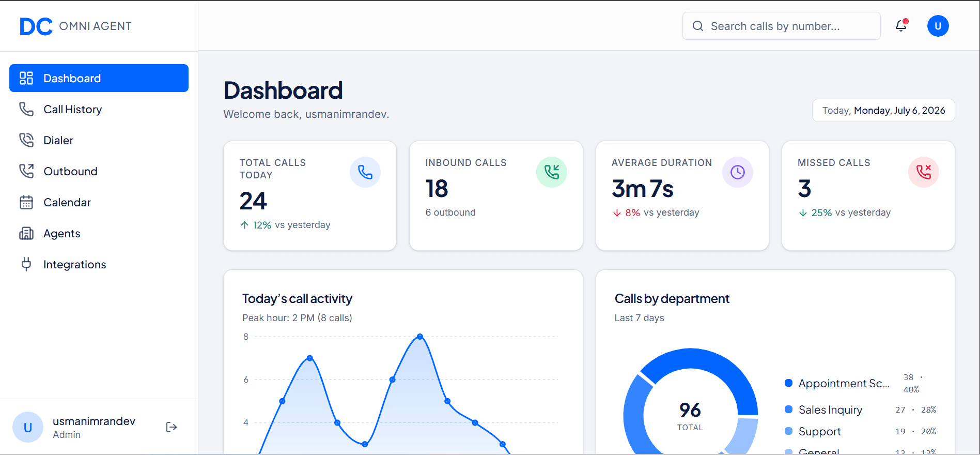Click the red down arrow beside 8%
Image resolution: width=980 pixels, height=455 pixels.
point(617,213)
